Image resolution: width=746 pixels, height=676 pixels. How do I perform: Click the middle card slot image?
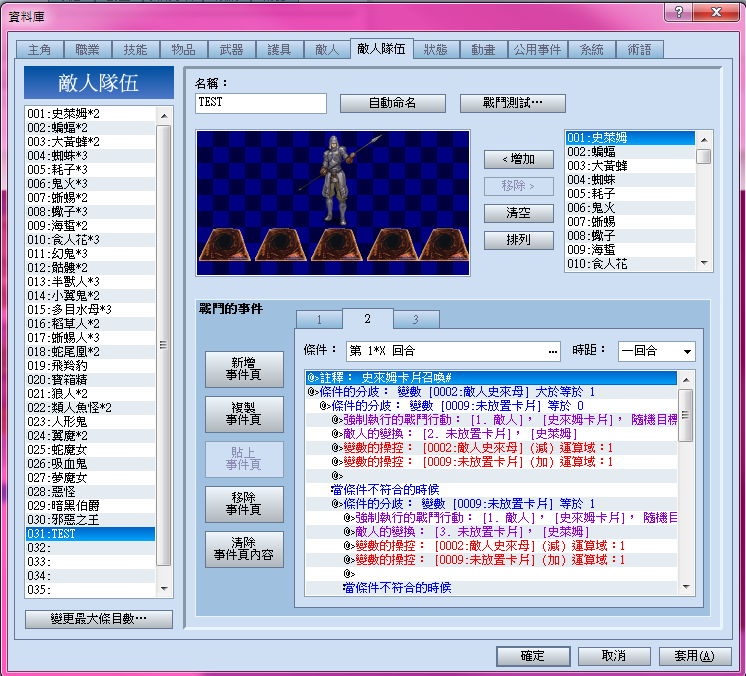(x=336, y=245)
